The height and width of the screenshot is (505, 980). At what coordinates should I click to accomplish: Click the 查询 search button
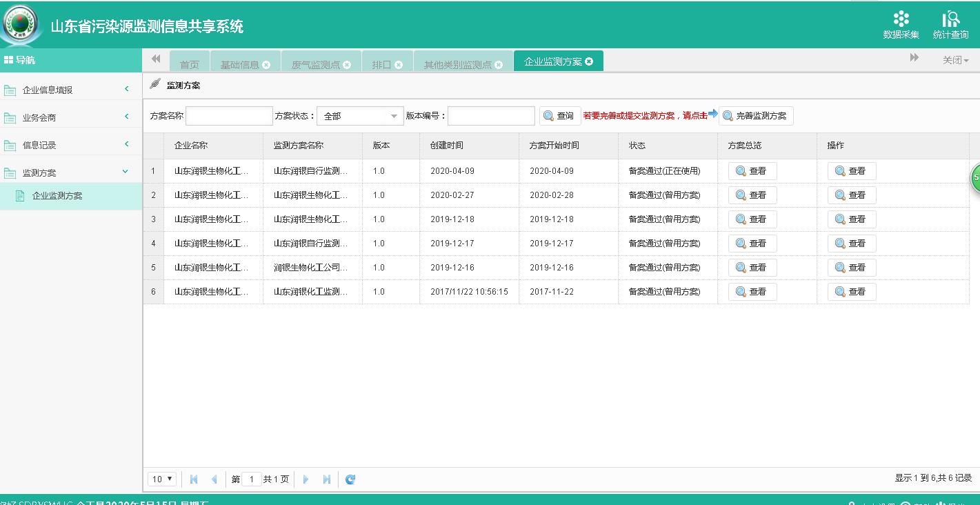coord(559,116)
